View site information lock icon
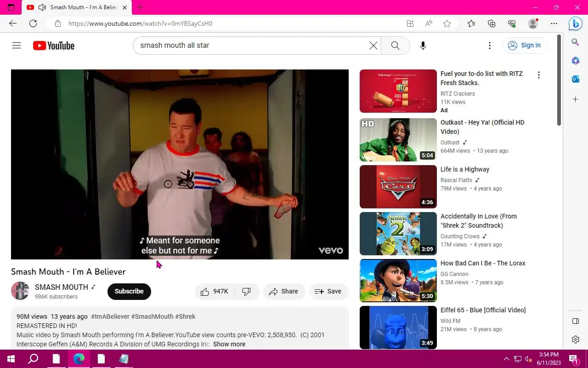Viewport: 588px width, 368px height. pos(57,23)
